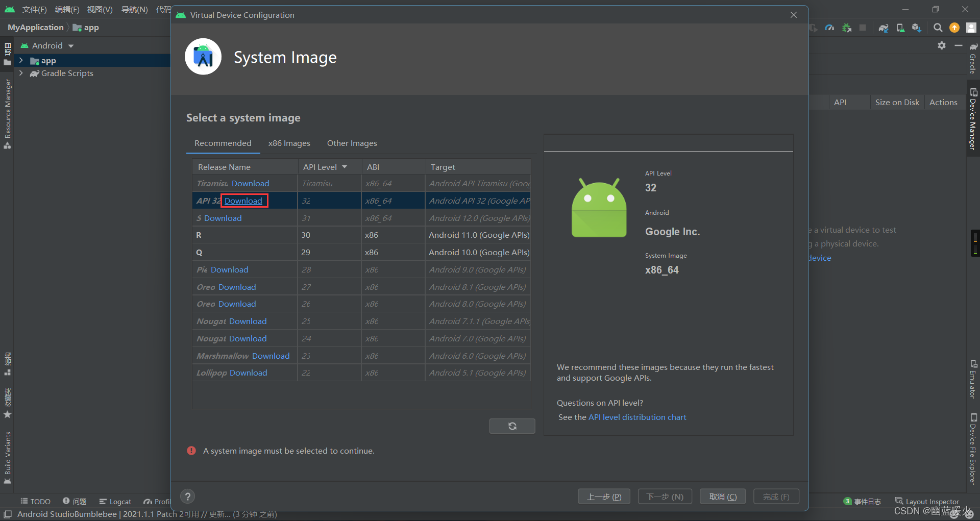This screenshot has height=521, width=980.
Task: Download the S API 31 system image
Action: (223, 218)
